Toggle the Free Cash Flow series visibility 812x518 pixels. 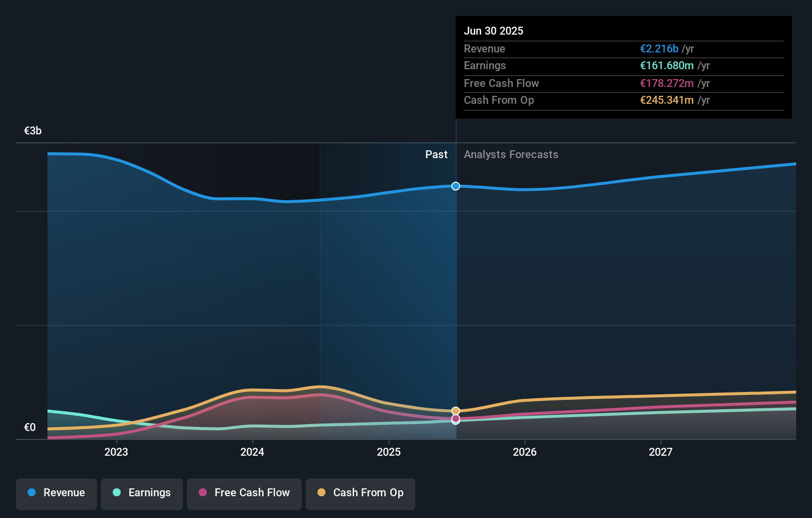244,494
